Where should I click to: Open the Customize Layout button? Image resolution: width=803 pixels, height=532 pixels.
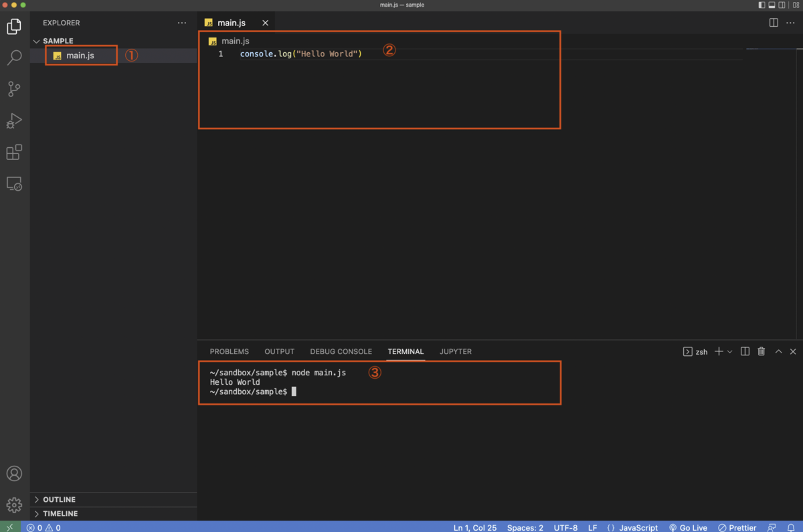[x=795, y=5]
